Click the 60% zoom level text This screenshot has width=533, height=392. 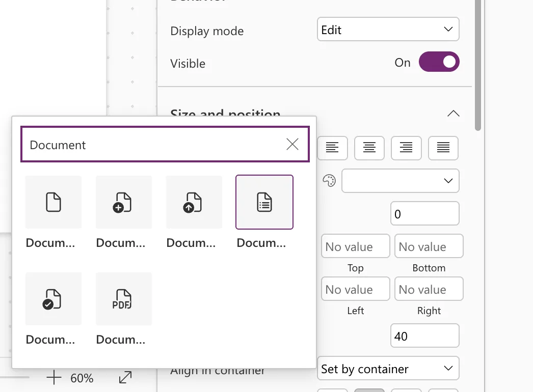click(x=82, y=378)
